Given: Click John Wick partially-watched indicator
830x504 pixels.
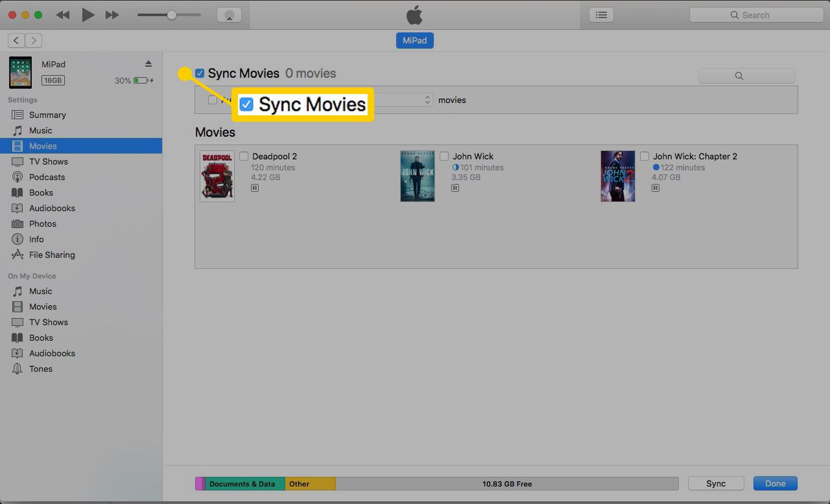Looking at the screenshot, I should coord(455,167).
